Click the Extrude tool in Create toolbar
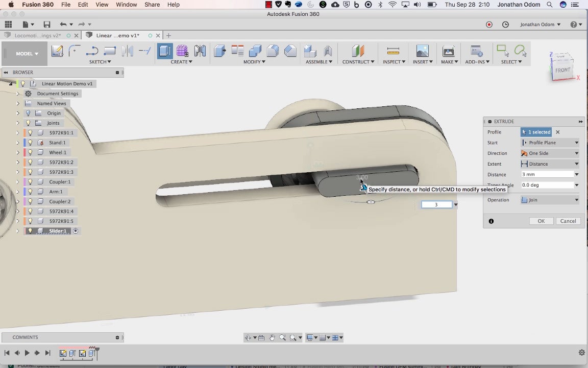The image size is (588, 368). click(x=165, y=51)
